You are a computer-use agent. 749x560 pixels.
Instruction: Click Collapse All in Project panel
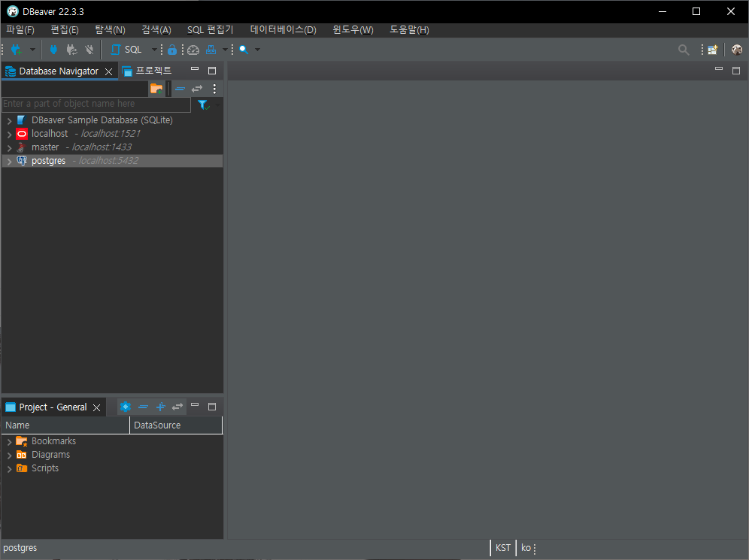[x=143, y=407]
